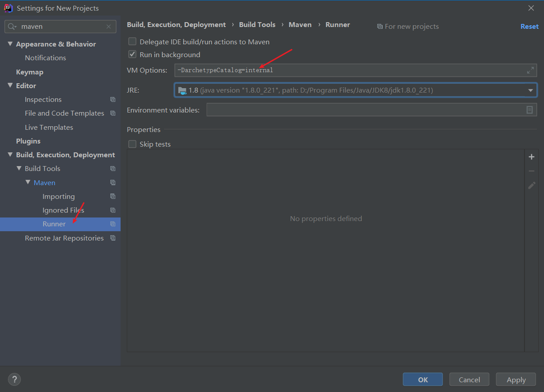Click the IntelliJ IDEA logo in the title bar

point(8,8)
